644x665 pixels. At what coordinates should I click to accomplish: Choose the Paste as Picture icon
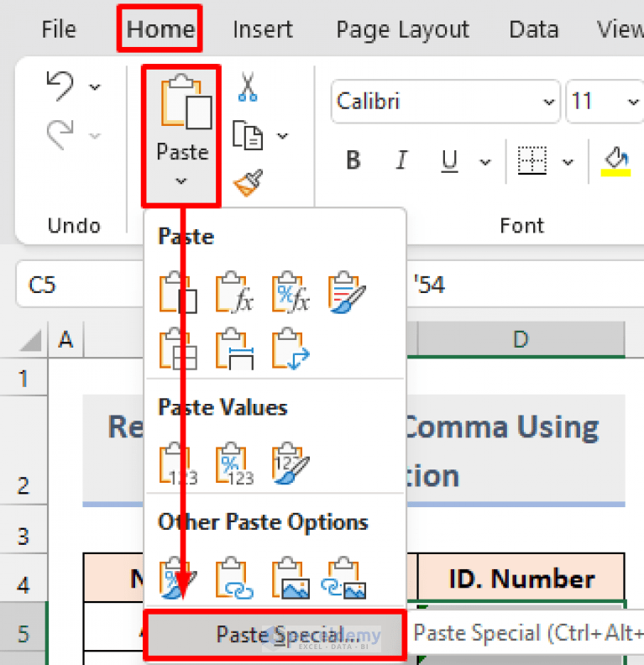coord(291,578)
